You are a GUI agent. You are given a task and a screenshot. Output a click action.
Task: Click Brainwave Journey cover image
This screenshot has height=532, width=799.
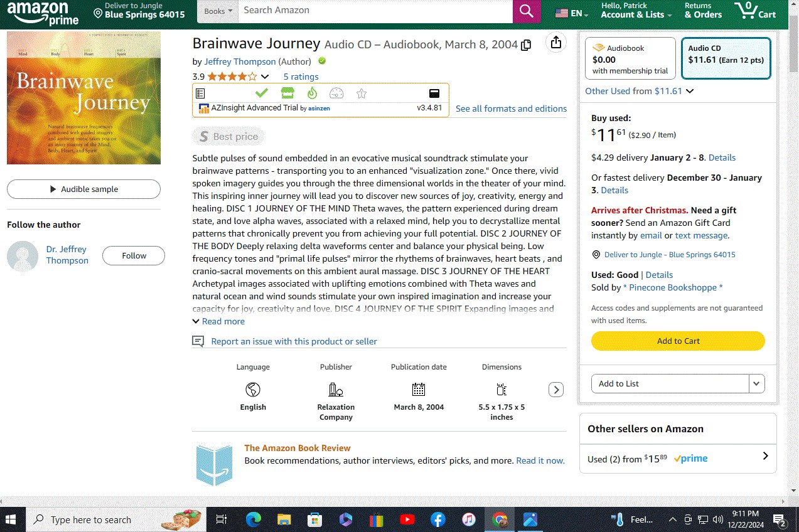83,98
